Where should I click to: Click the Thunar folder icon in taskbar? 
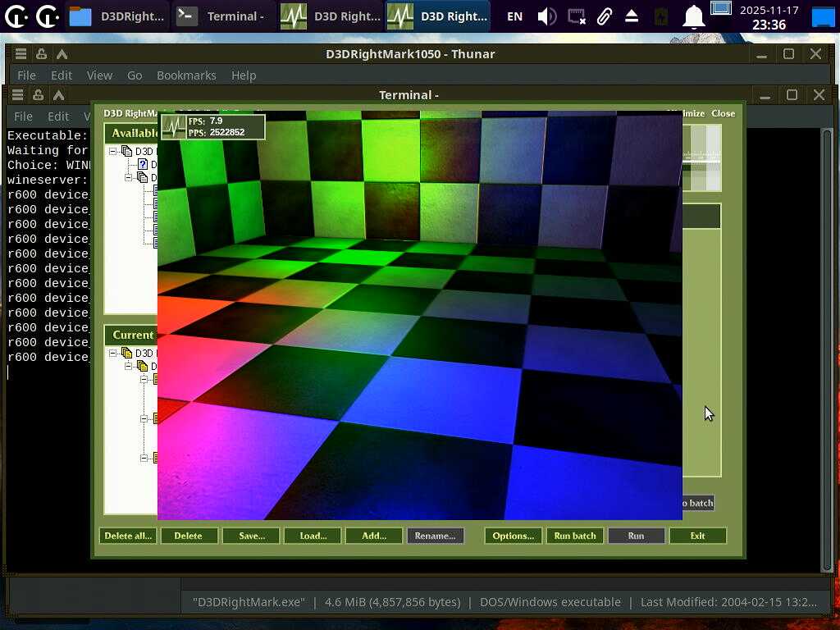pos(80,16)
